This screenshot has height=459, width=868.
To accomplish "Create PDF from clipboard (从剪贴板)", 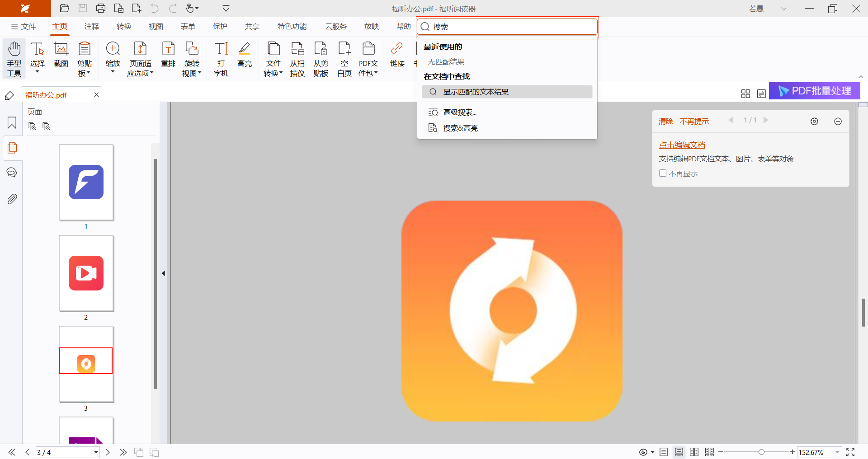I will coord(321,59).
